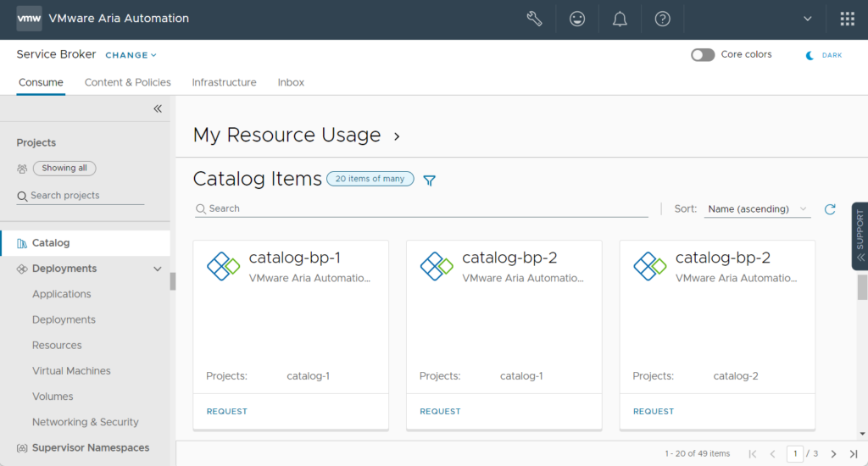This screenshot has width=868, height=466.
Task: Expand My Resource Usage chevron
Action: (x=397, y=136)
